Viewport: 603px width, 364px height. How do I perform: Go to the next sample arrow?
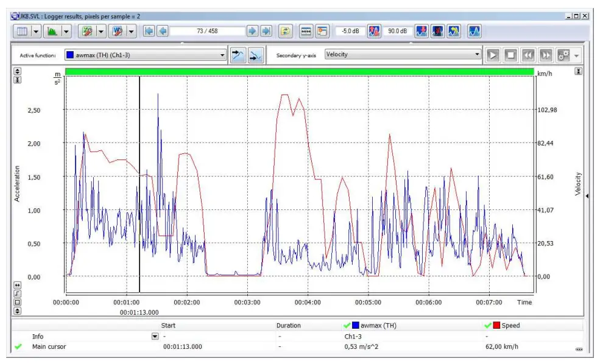[x=252, y=31]
